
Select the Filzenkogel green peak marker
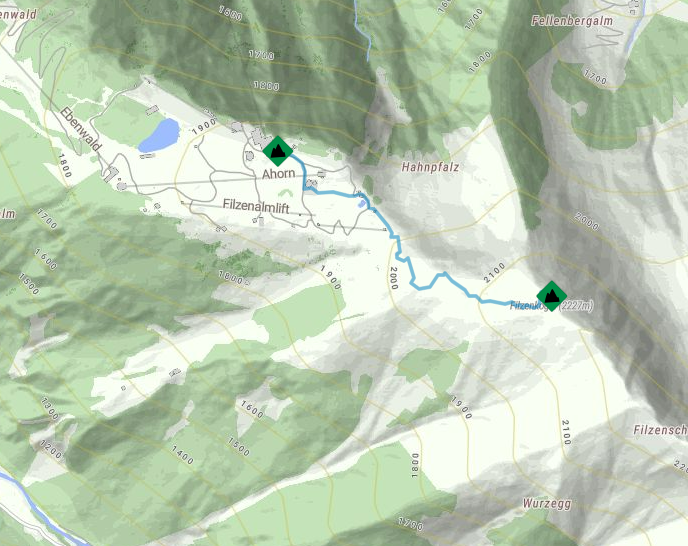pyautogui.click(x=552, y=296)
